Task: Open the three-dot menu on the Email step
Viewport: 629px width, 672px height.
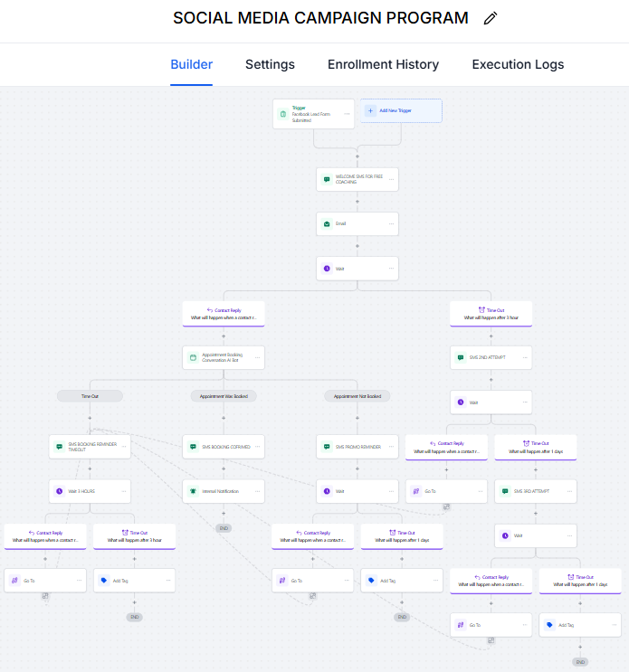Action: (390, 223)
